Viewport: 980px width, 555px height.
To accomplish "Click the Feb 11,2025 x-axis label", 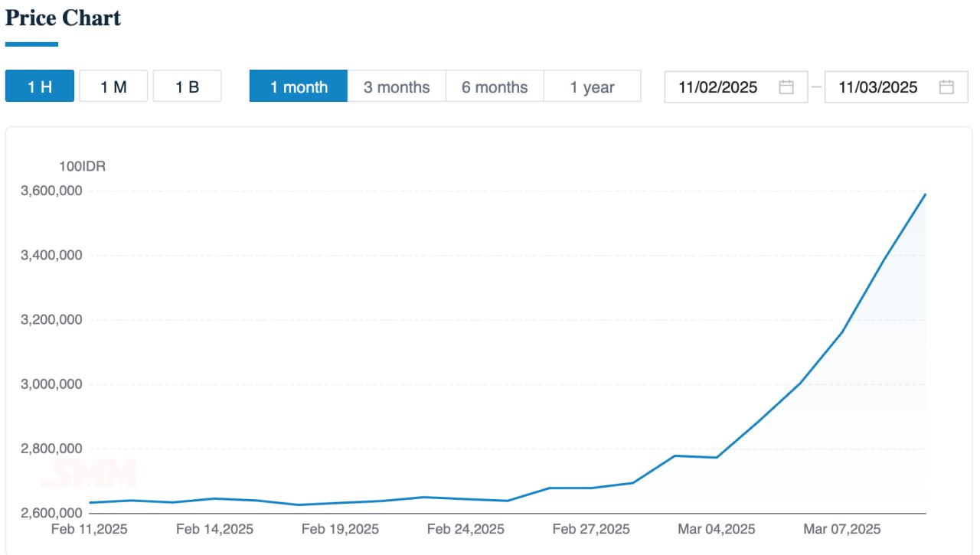I will 89,529.
